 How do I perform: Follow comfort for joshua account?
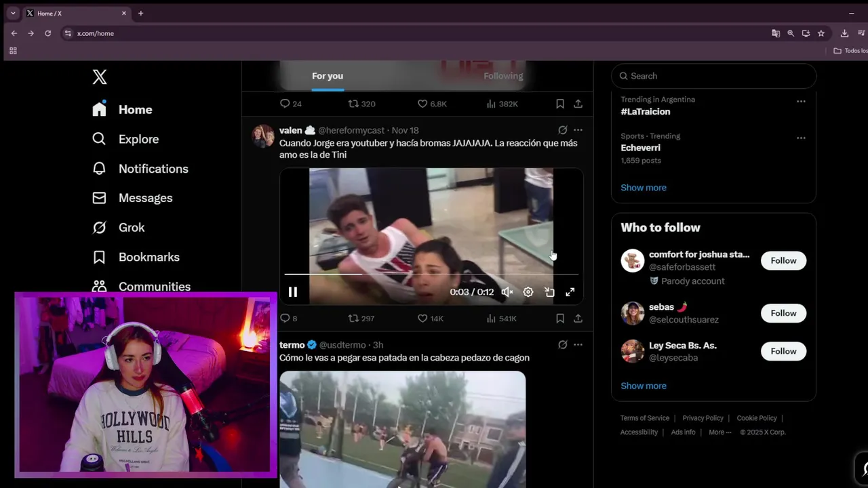[x=783, y=261]
